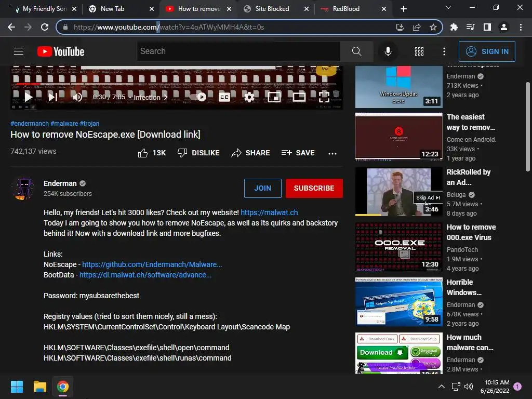Open a new browser tab
The height and width of the screenshot is (399, 532).
pos(403,9)
